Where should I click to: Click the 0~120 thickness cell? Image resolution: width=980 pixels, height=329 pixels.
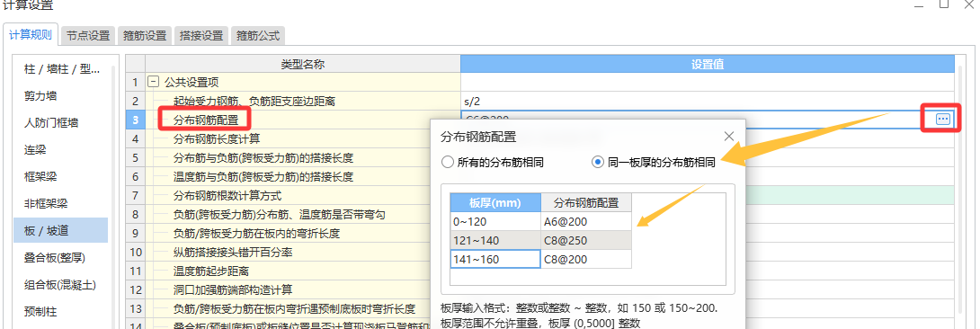click(495, 221)
